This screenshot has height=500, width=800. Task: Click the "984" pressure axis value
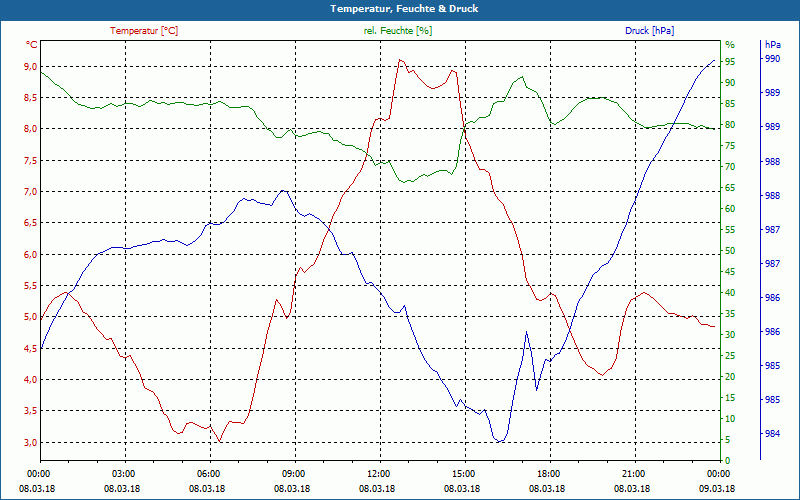pyautogui.click(x=772, y=434)
